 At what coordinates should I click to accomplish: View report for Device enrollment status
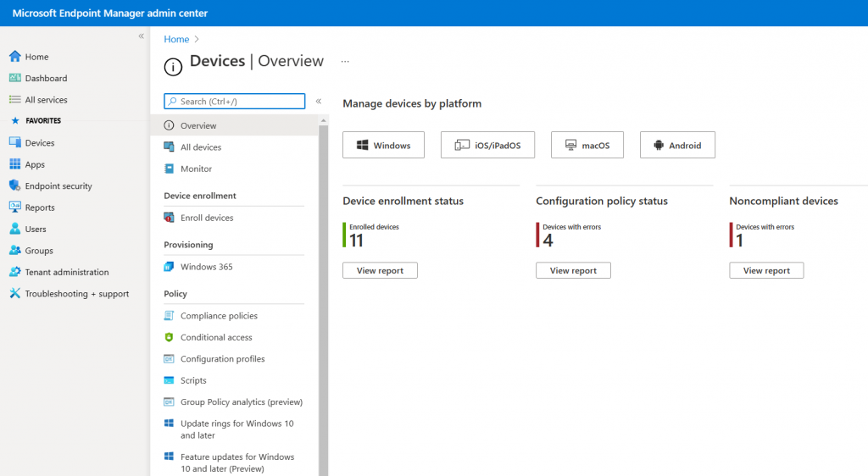(380, 270)
